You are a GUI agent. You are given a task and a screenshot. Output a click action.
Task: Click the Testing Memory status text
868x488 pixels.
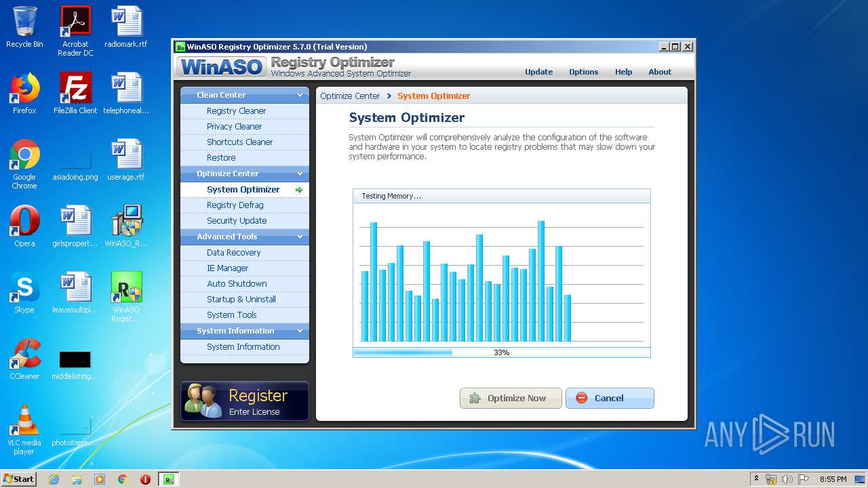tap(391, 196)
